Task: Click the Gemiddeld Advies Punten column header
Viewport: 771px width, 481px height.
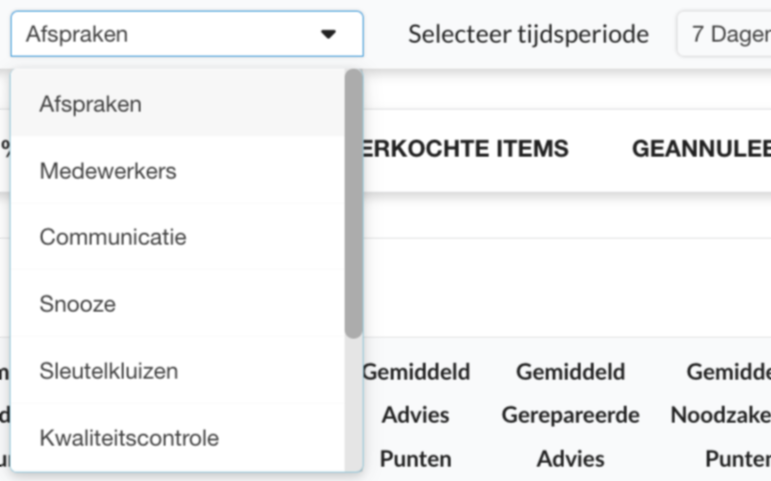Action: point(415,415)
